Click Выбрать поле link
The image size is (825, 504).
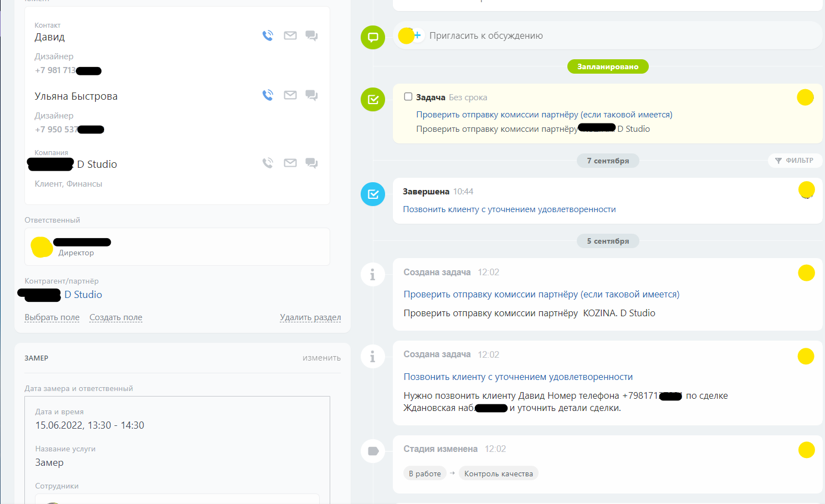click(x=52, y=317)
